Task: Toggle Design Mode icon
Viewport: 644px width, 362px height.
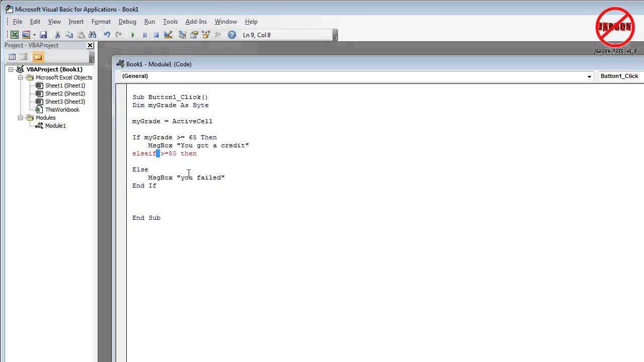Action: point(168,35)
